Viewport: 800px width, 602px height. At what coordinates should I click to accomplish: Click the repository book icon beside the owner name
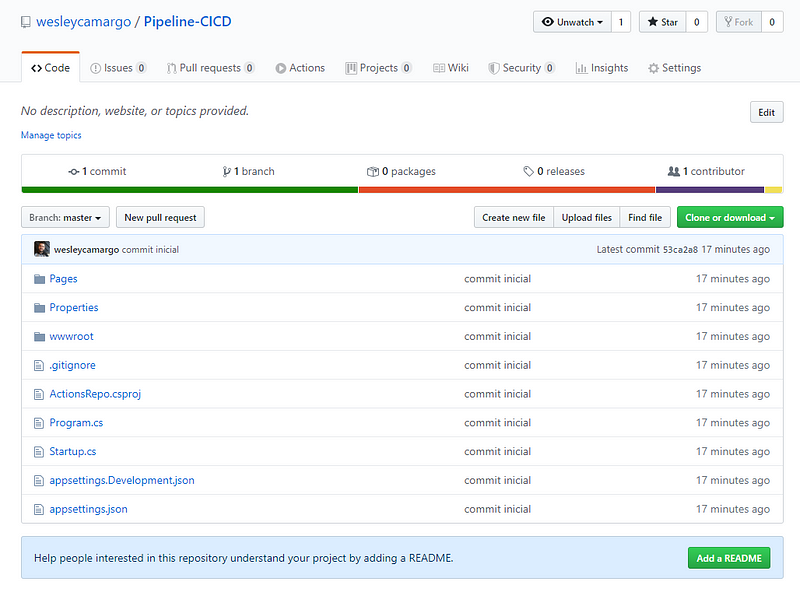(x=26, y=22)
